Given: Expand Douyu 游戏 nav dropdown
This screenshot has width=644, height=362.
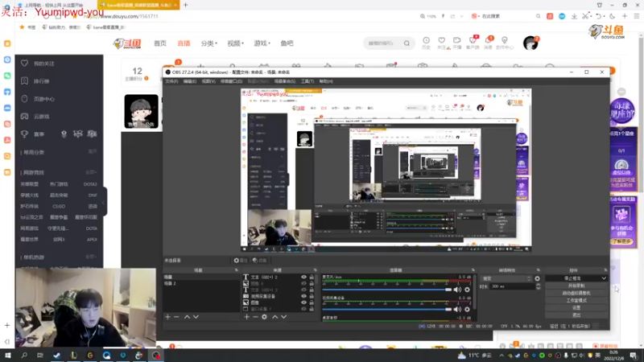Looking at the screenshot, I should coord(262,43).
